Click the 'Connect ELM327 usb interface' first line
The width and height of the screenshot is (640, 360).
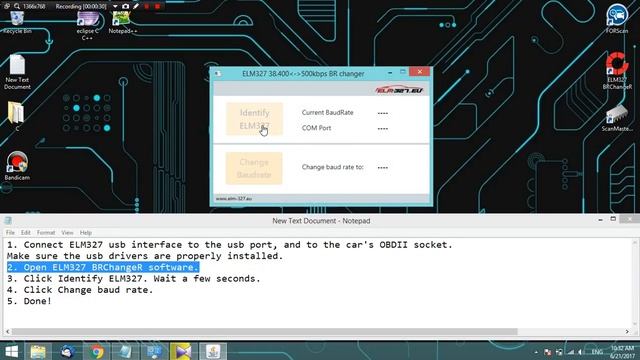[230, 245]
